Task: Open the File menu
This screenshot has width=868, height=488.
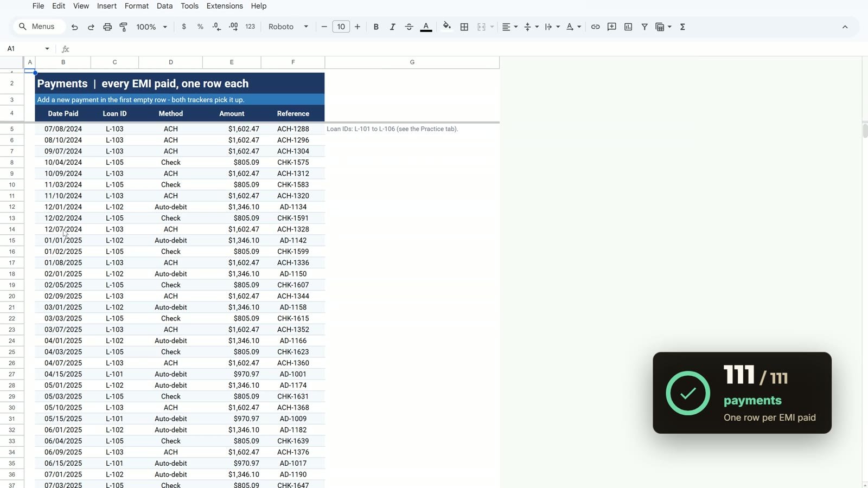Action: [x=38, y=6]
